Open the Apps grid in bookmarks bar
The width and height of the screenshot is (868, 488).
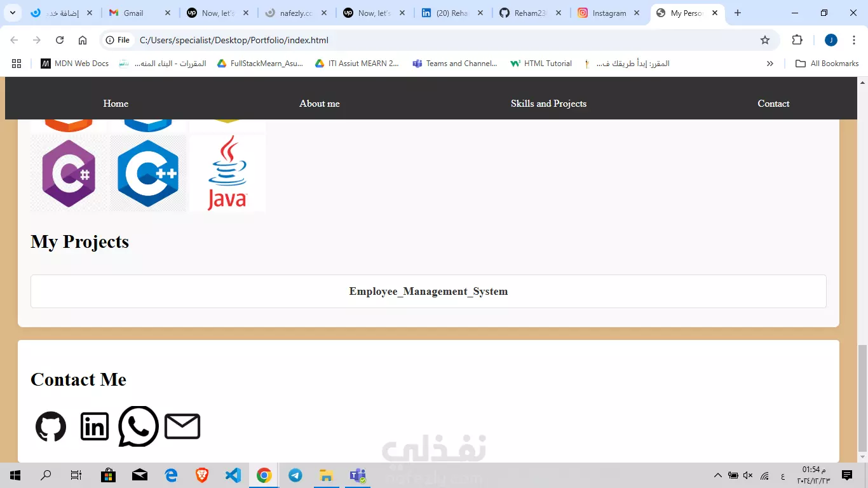click(17, 64)
